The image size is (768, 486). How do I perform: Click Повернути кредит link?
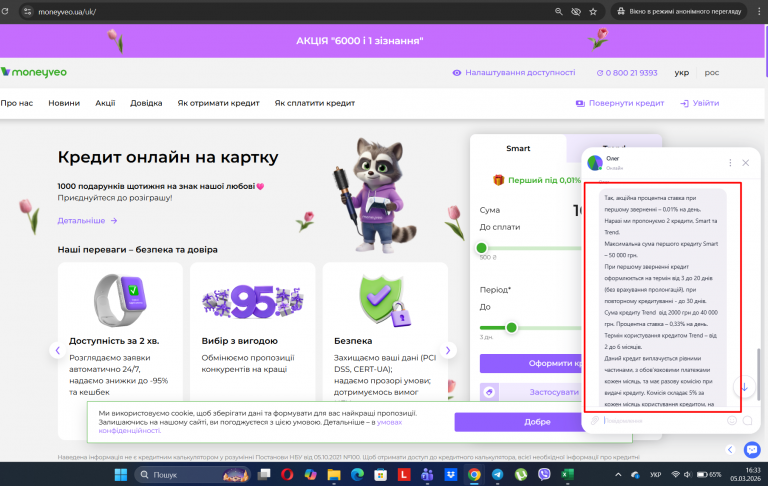pyautogui.click(x=620, y=103)
